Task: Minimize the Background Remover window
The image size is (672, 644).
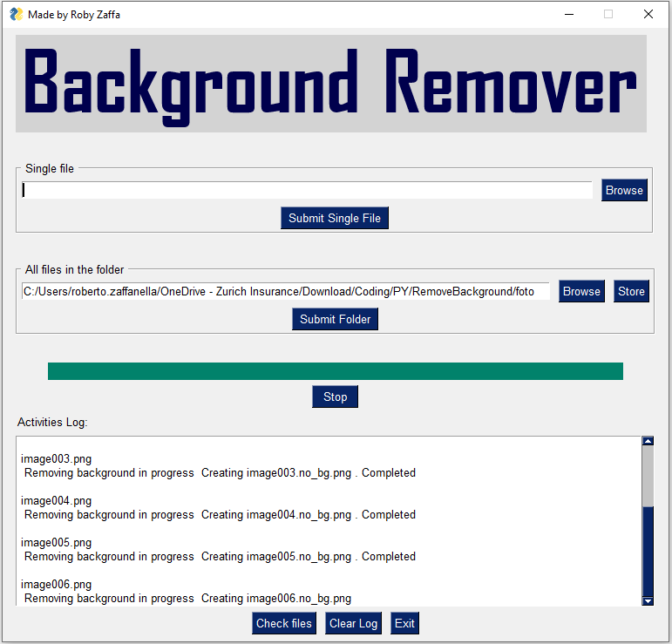Action: [569, 14]
